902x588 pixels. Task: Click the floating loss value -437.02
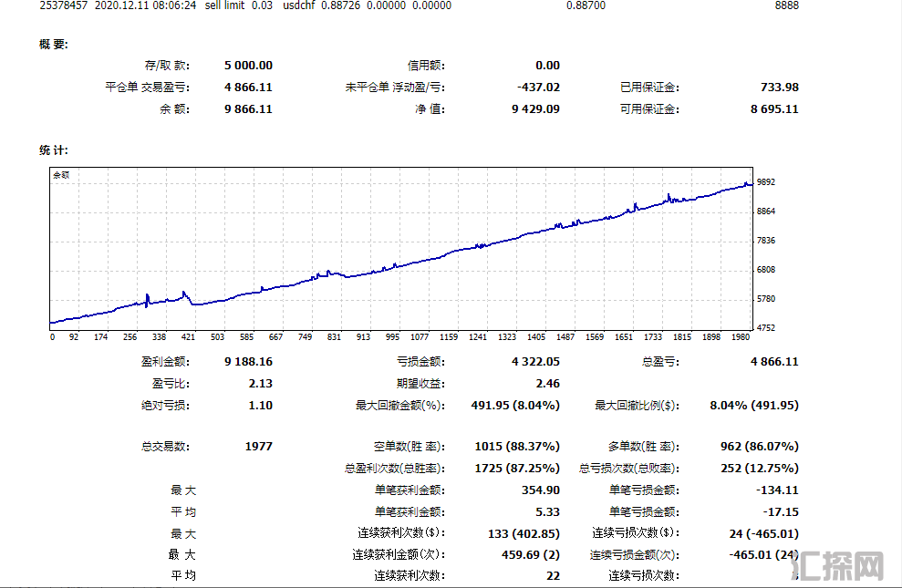pos(538,88)
